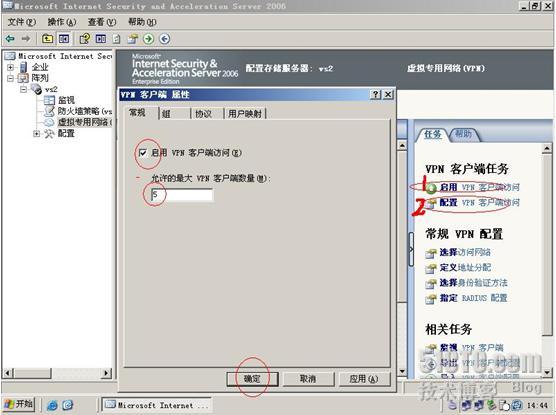Click the blue two-pane toolbar icon
556x415 pixels.
point(101,38)
